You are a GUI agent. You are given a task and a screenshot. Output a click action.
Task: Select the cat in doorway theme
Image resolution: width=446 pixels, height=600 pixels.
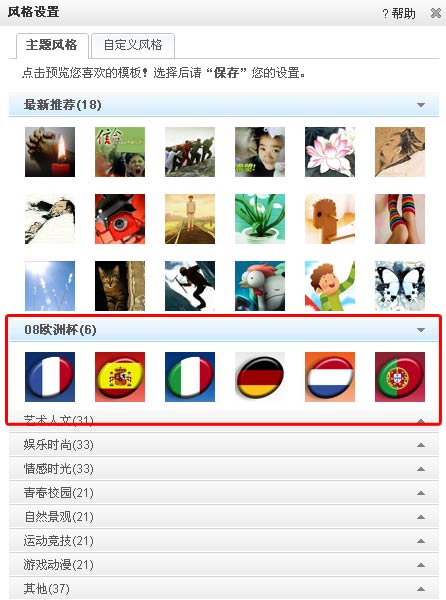click(x=120, y=286)
